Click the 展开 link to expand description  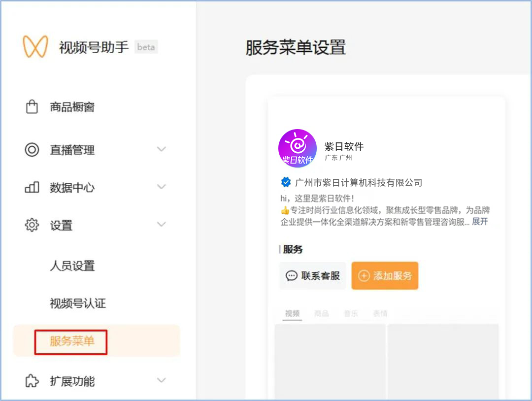pyautogui.click(x=480, y=222)
